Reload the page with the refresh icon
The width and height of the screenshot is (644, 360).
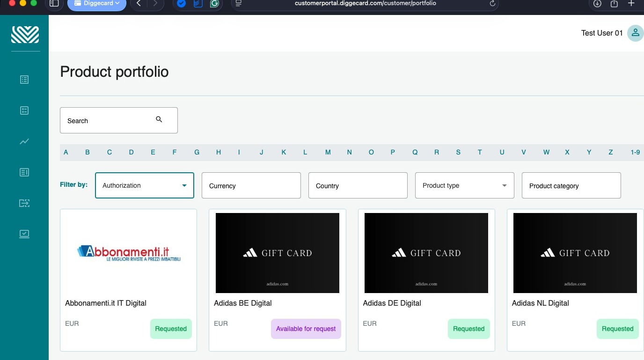point(492,3)
